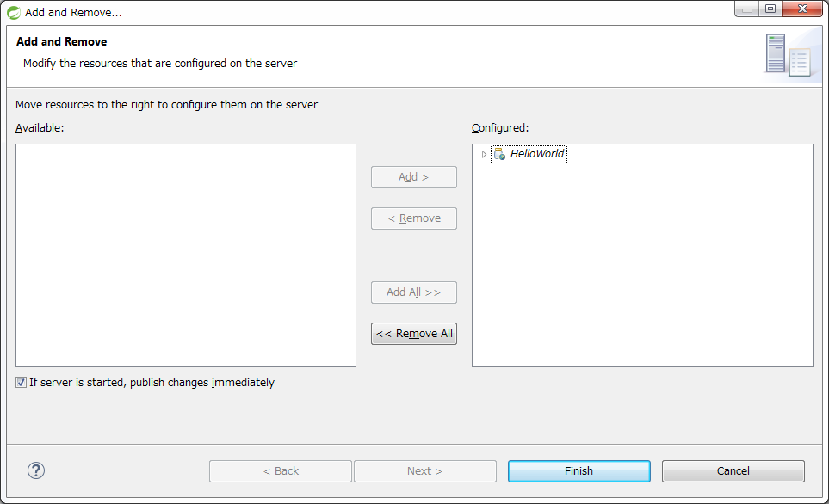Cancel the Add and Remove dialog
The width and height of the screenshot is (829, 504).
733,471
